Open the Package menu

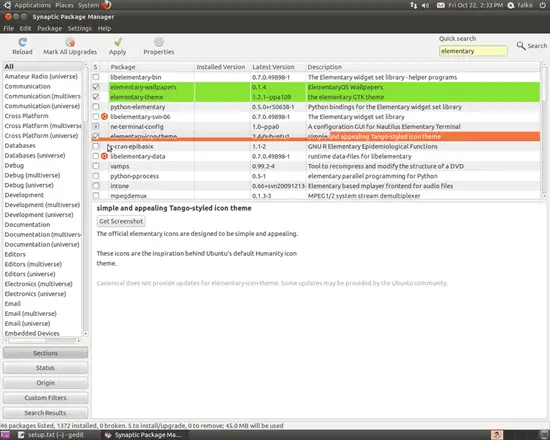(x=49, y=28)
